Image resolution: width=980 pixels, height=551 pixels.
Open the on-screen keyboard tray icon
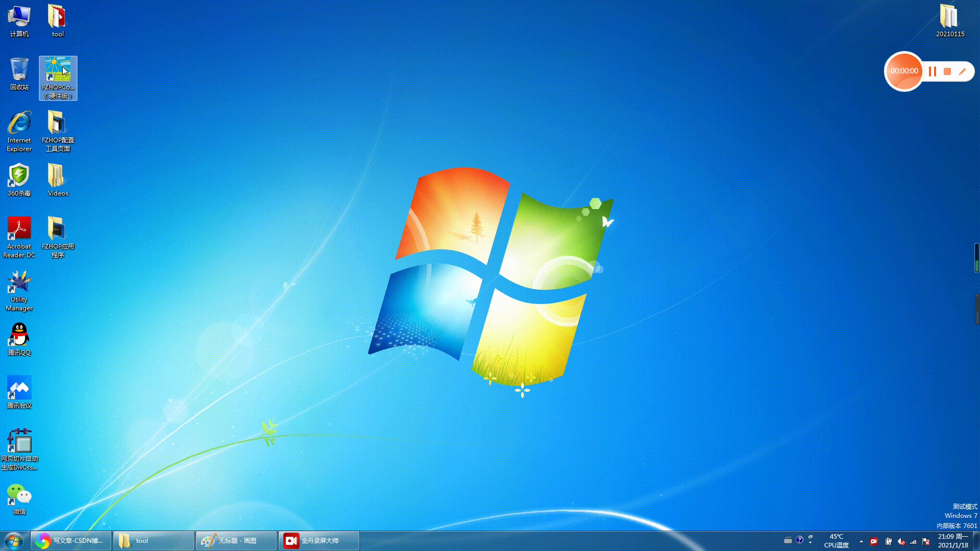(x=788, y=540)
